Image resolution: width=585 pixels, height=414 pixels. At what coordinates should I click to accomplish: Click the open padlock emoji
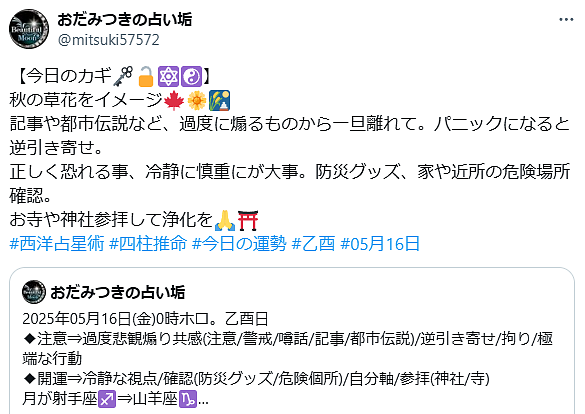pos(146,76)
